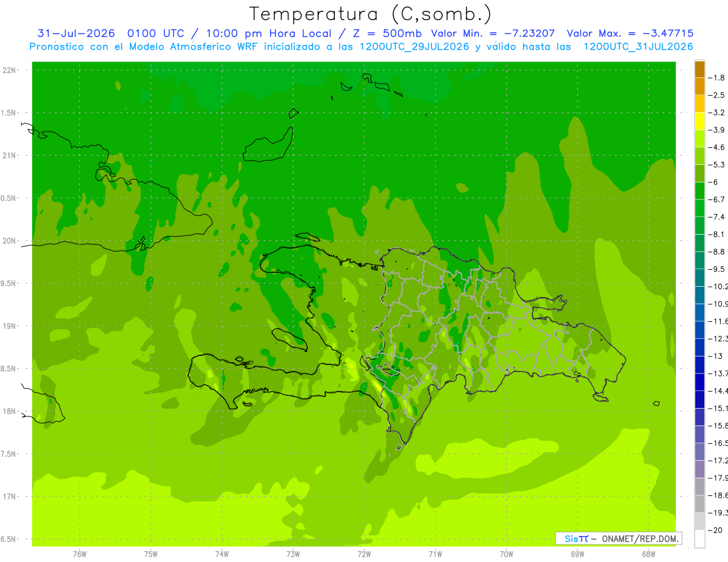Click the '0100 UTC' time text

[157, 34]
